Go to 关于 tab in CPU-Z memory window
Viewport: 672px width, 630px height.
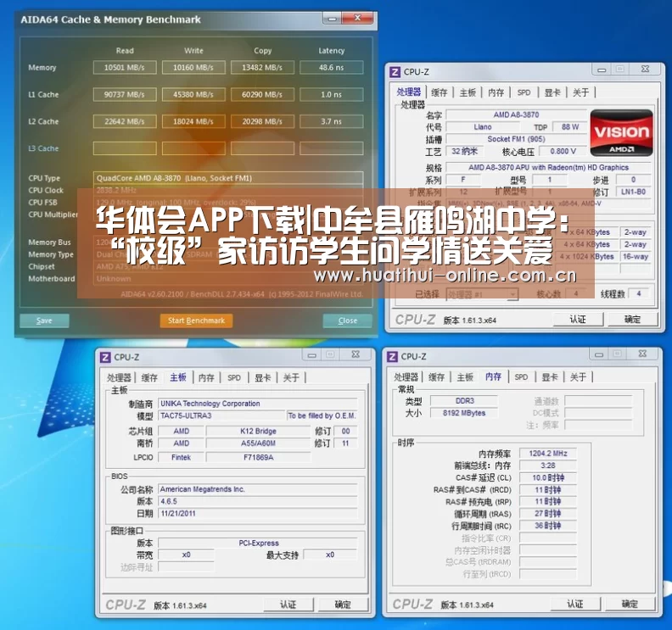tap(578, 376)
